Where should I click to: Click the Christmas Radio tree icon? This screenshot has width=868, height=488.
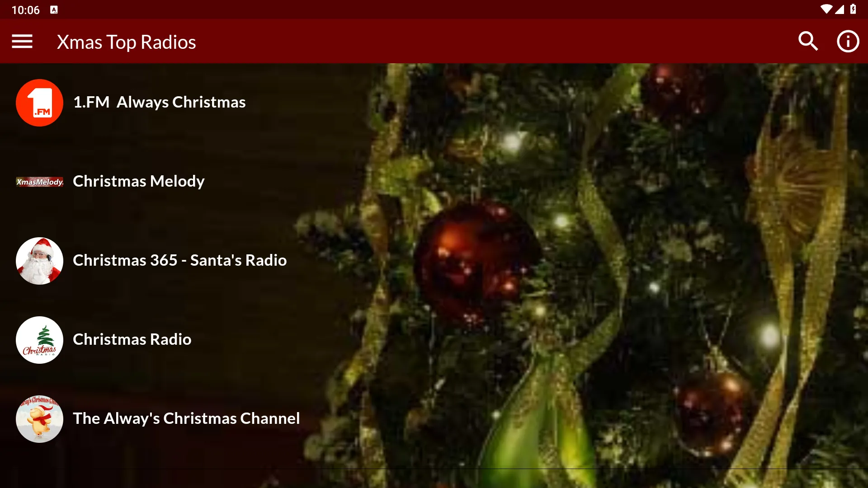tap(39, 340)
